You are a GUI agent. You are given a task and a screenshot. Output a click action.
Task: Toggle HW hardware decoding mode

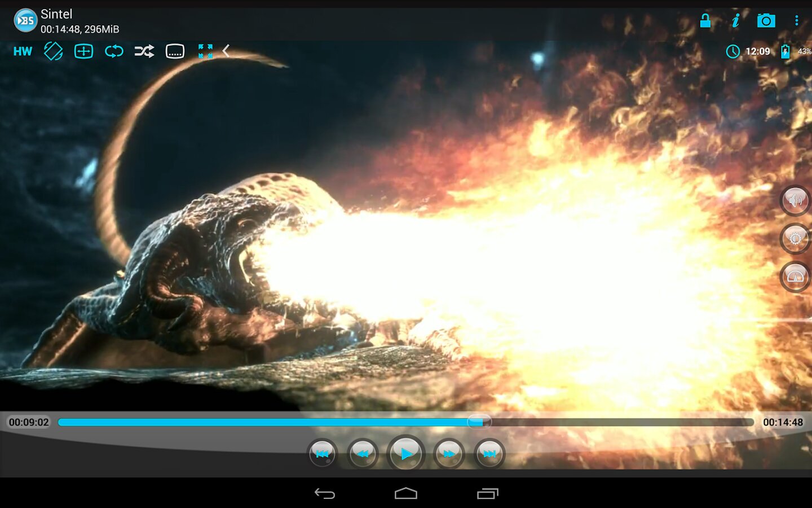click(x=23, y=51)
